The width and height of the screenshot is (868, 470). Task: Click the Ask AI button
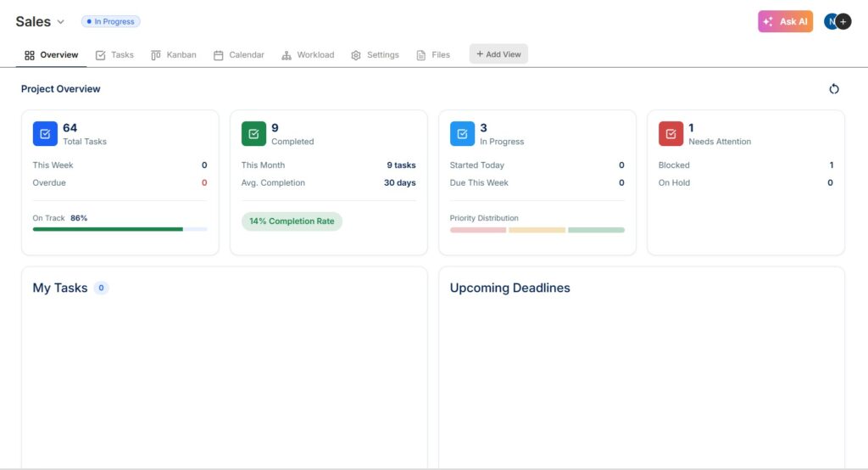click(785, 21)
